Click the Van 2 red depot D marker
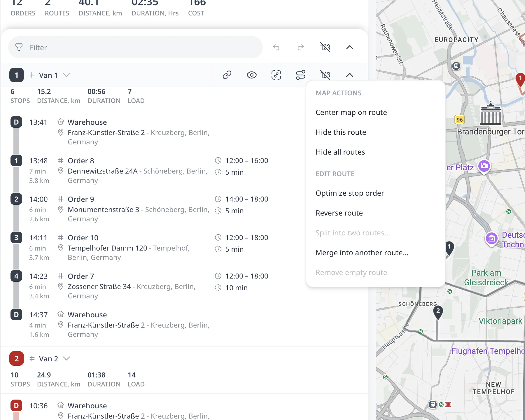 [16, 405]
